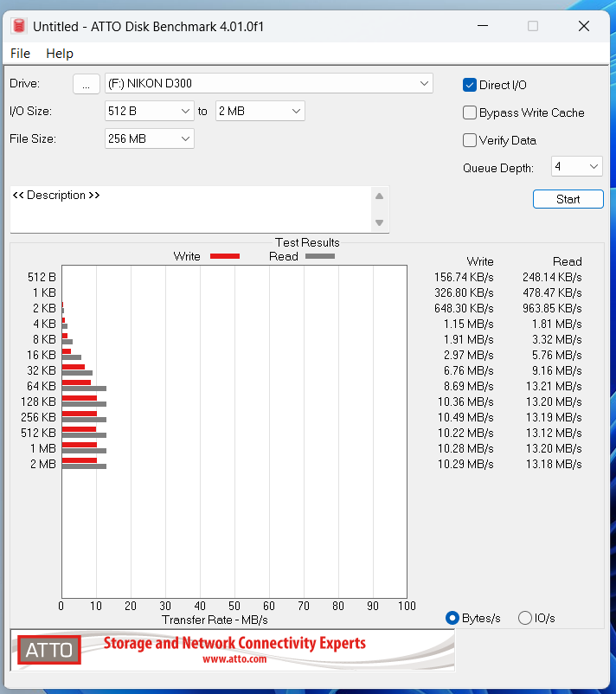Click the 478.47 KB/s read value
Viewport: 616px width, 694px height.
pos(552,293)
